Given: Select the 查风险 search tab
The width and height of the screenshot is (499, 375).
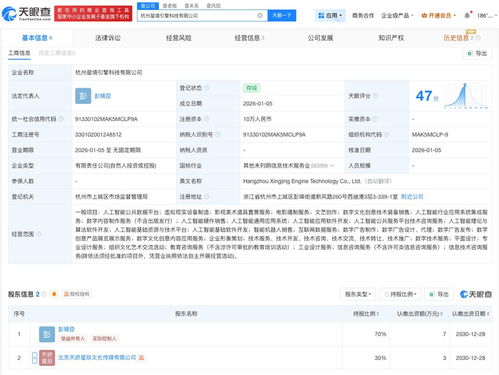Looking at the screenshot, I should click(x=213, y=6).
